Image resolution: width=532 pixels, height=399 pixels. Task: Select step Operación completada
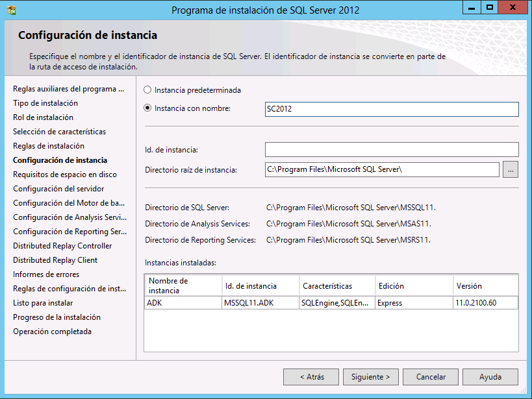(52, 331)
